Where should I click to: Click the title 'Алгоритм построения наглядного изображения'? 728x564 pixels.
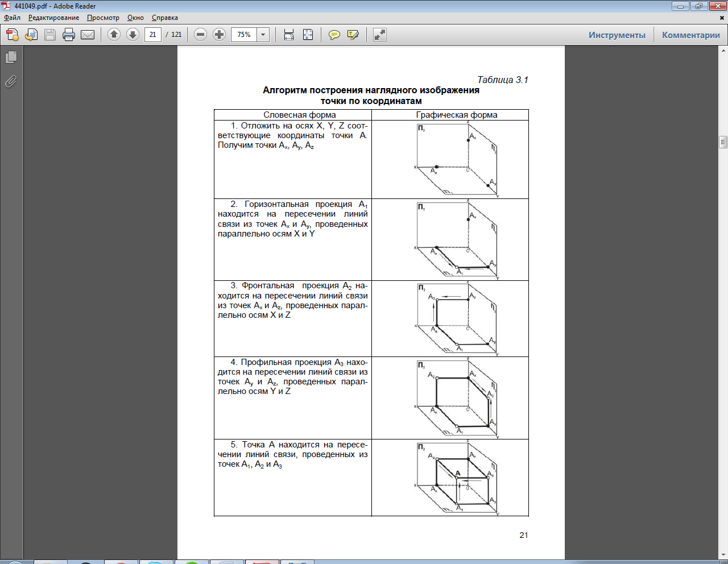(371, 90)
